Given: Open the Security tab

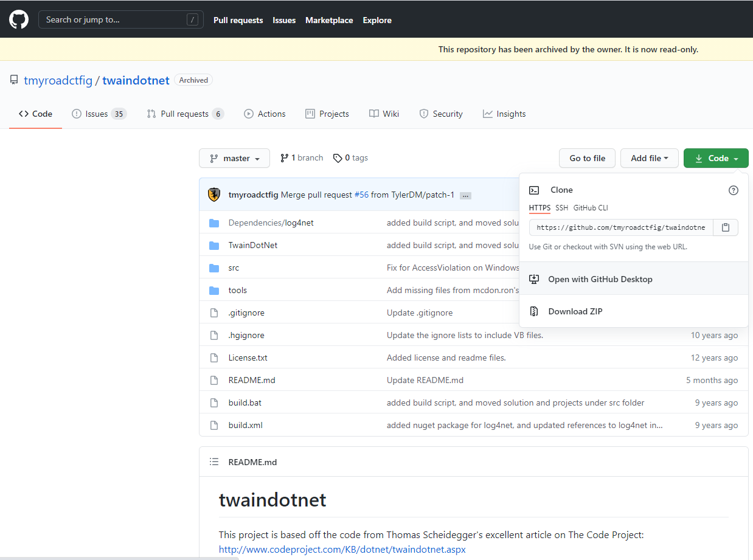Looking at the screenshot, I should pos(441,114).
